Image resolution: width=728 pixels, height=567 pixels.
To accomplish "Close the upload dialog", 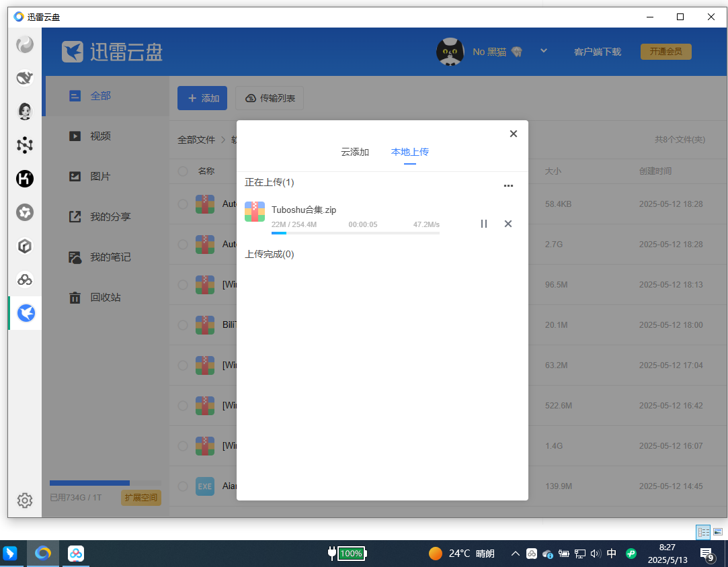I will (513, 134).
